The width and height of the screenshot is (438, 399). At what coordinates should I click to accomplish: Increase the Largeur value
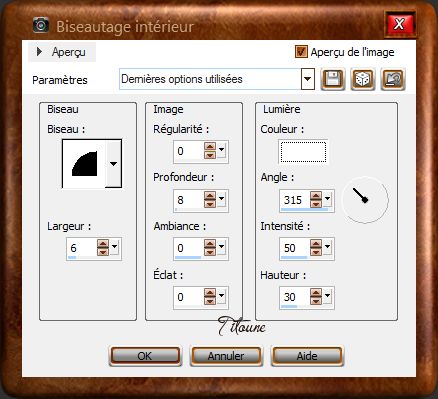103,244
